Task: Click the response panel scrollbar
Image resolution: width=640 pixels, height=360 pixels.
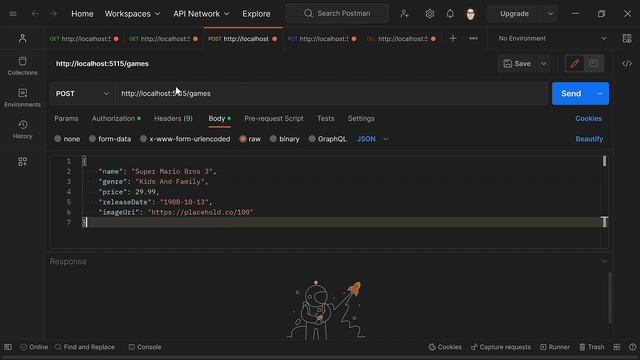Action: click(x=610, y=298)
